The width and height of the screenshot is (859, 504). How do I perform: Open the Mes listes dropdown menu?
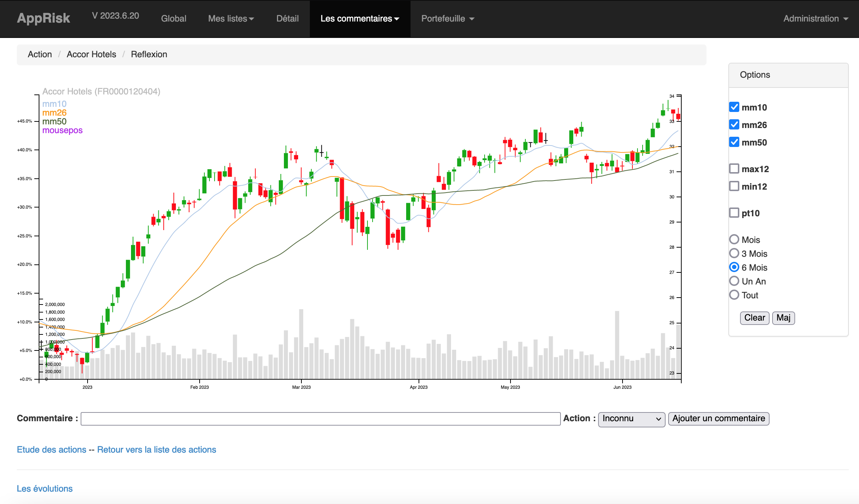tap(231, 19)
